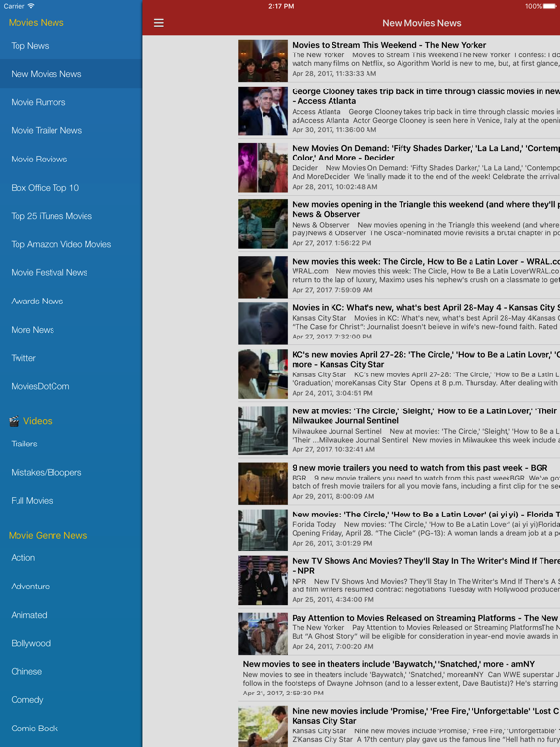560x747 pixels.
Task: Open 'Movies in KC: What's new' headline
Action: tap(426, 307)
